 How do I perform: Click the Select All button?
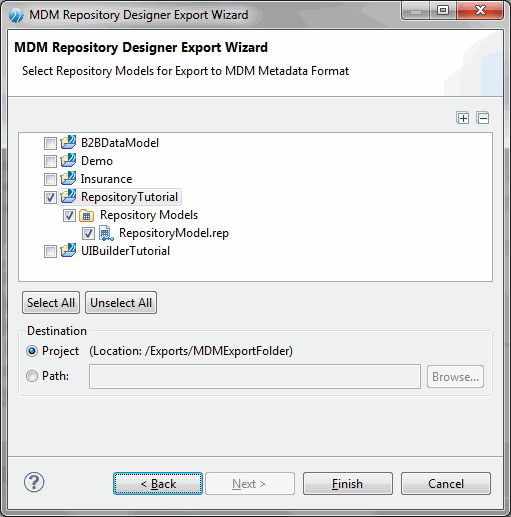point(51,303)
